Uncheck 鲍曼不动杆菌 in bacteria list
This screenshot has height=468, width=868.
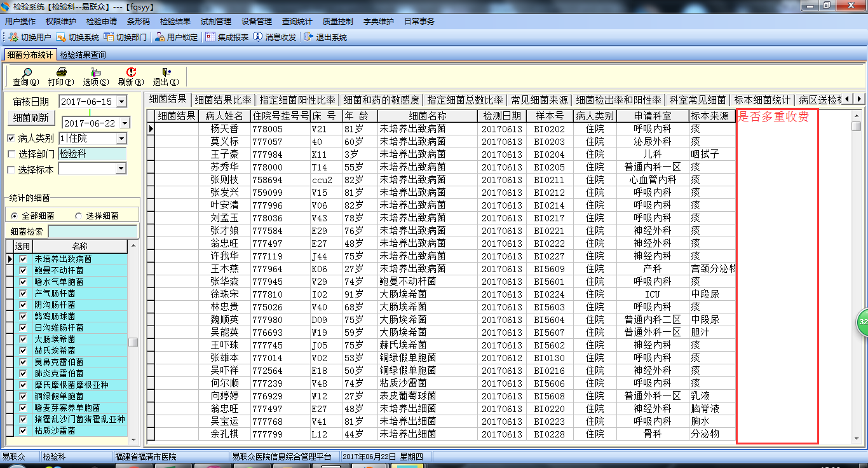pyautogui.click(x=24, y=271)
